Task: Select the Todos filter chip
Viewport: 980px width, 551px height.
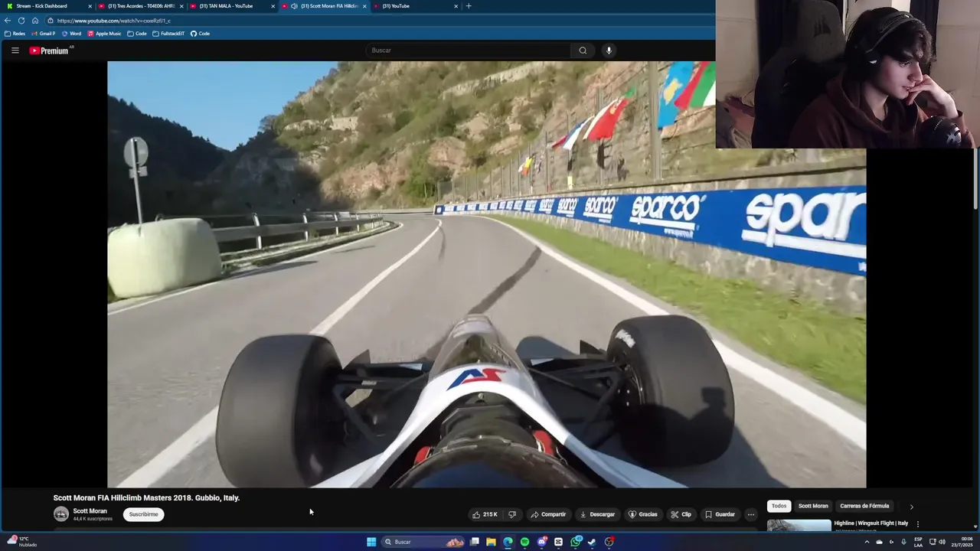Action: (x=779, y=506)
